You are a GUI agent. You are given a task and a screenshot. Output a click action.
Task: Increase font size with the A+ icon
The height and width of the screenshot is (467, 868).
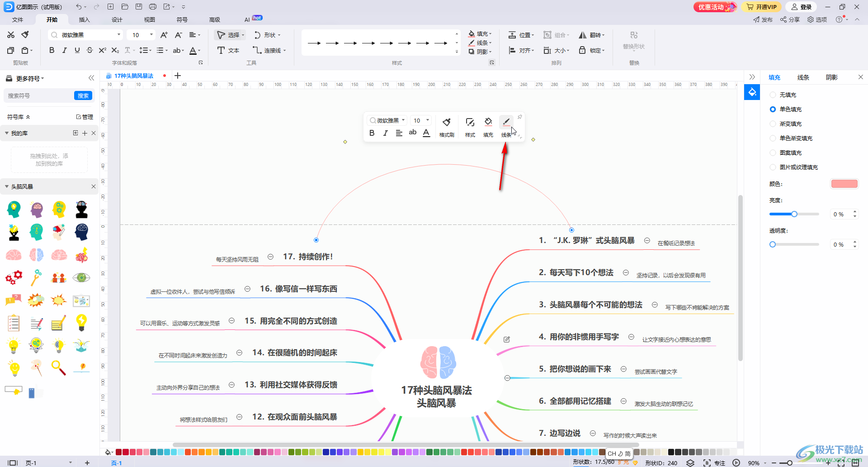[x=164, y=35]
